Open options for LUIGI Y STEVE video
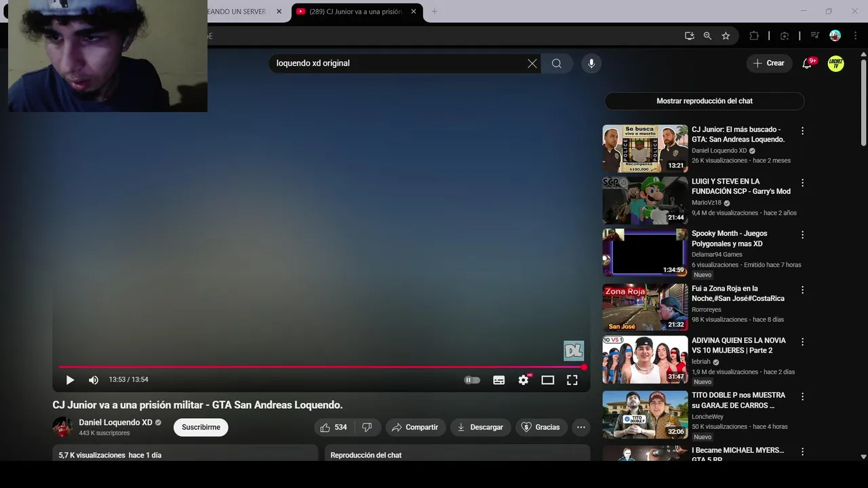Image resolution: width=868 pixels, height=488 pixels. pos(803,183)
